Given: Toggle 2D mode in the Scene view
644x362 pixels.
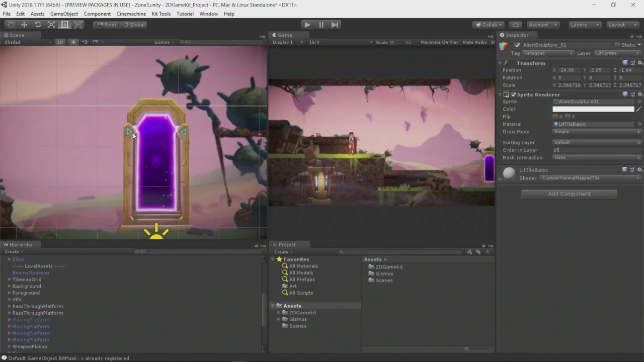Looking at the screenshot, I should tap(60, 42).
